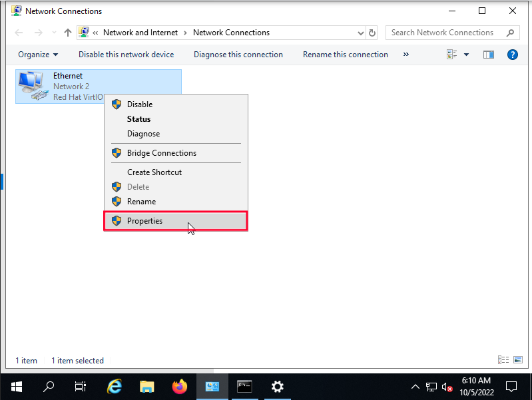Click the change your view icon
Image resolution: width=532 pixels, height=400 pixels.
click(452, 55)
